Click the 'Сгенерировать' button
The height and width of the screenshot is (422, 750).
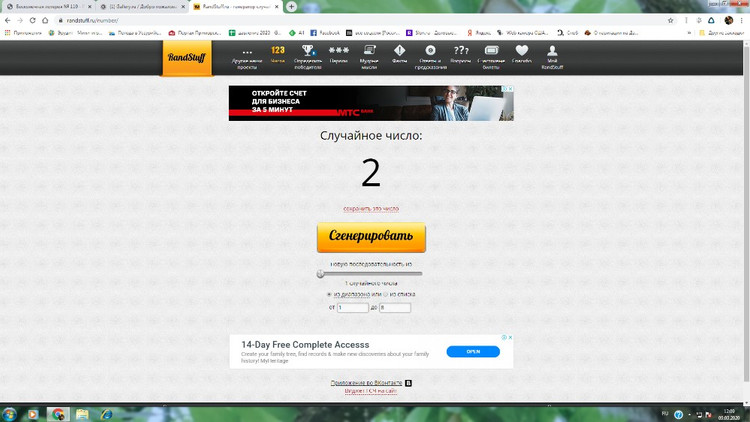[371, 237]
